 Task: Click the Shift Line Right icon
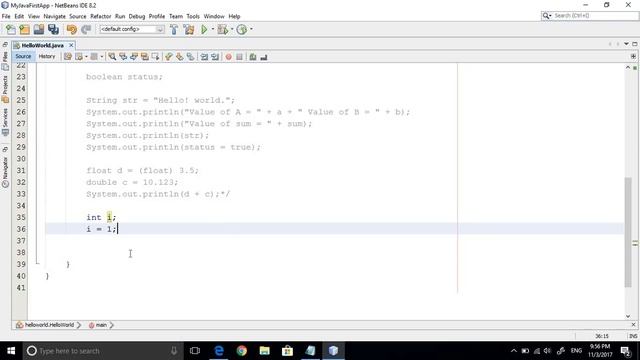pos(215,57)
